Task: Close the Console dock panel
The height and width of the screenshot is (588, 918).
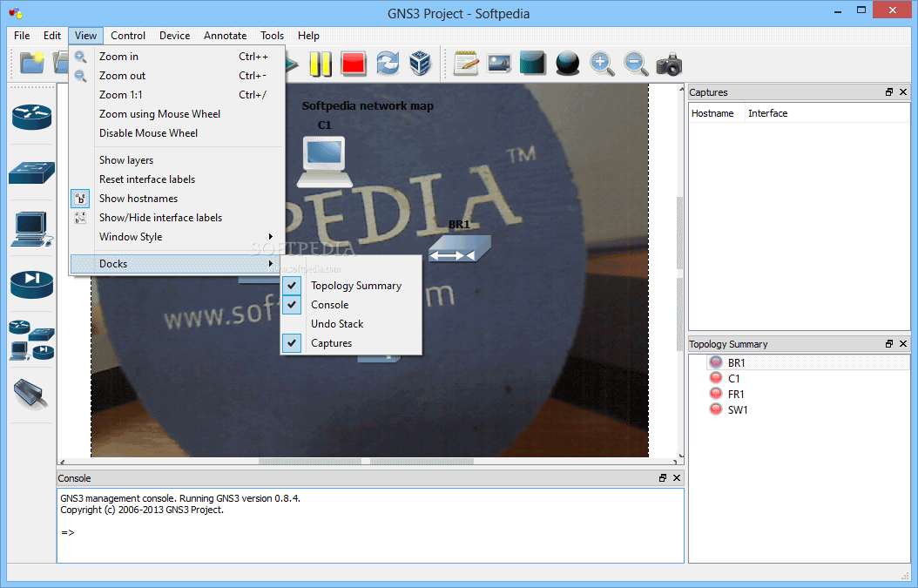Action: (676, 478)
